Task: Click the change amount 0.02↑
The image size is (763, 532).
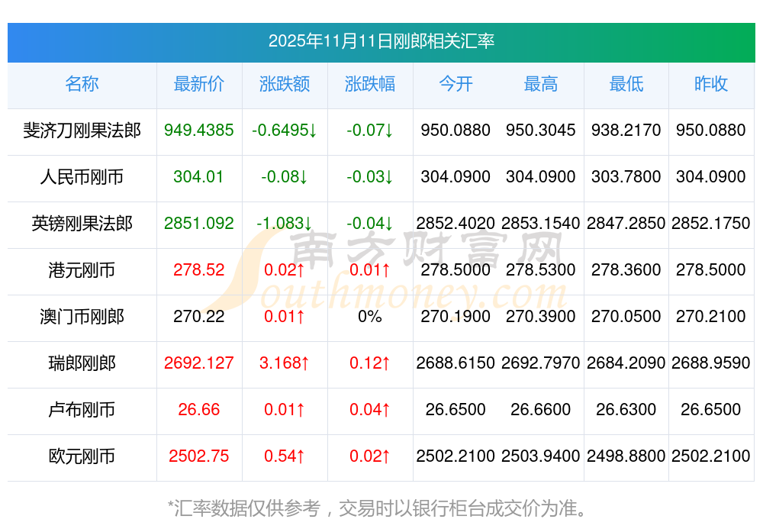Action: pos(284,269)
